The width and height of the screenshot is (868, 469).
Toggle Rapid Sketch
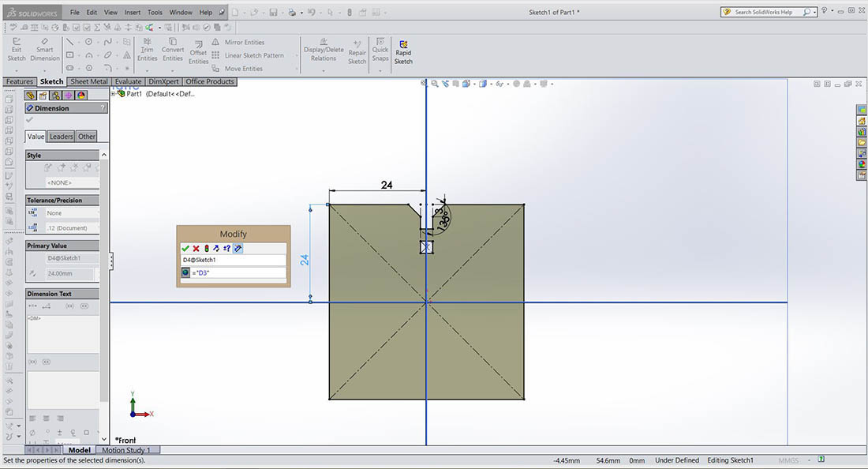(403, 53)
